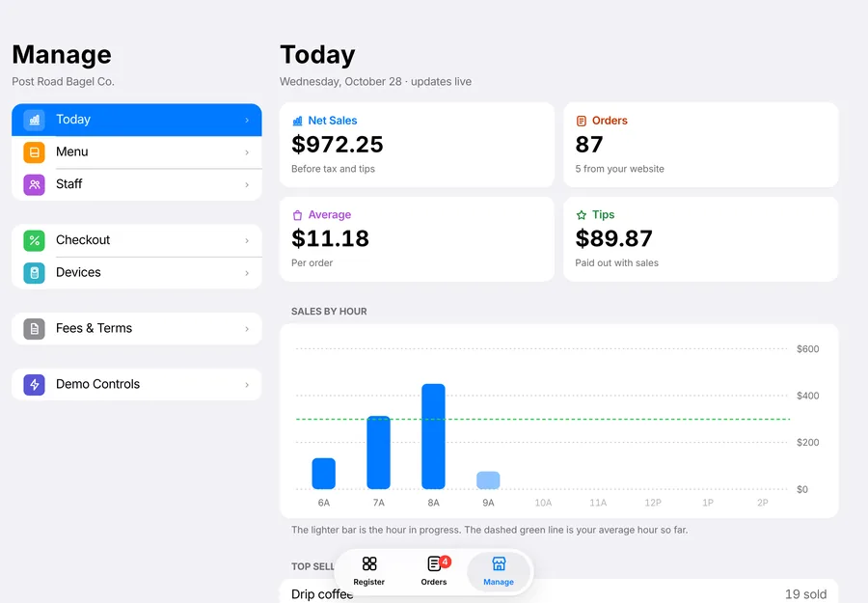
Task: Click the green Tips star icon
Action: point(582,215)
